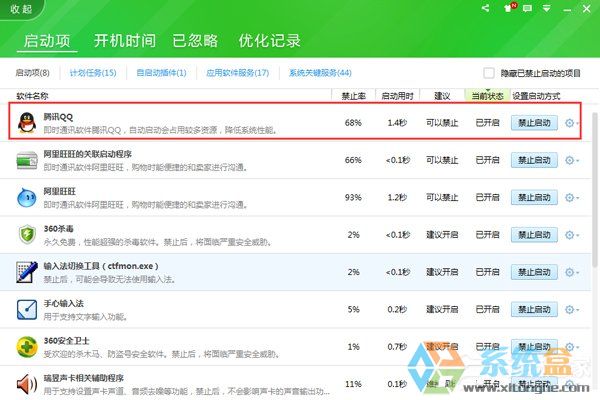
Task: Click 建议开启 in 360杀毒 row
Action: (x=442, y=235)
